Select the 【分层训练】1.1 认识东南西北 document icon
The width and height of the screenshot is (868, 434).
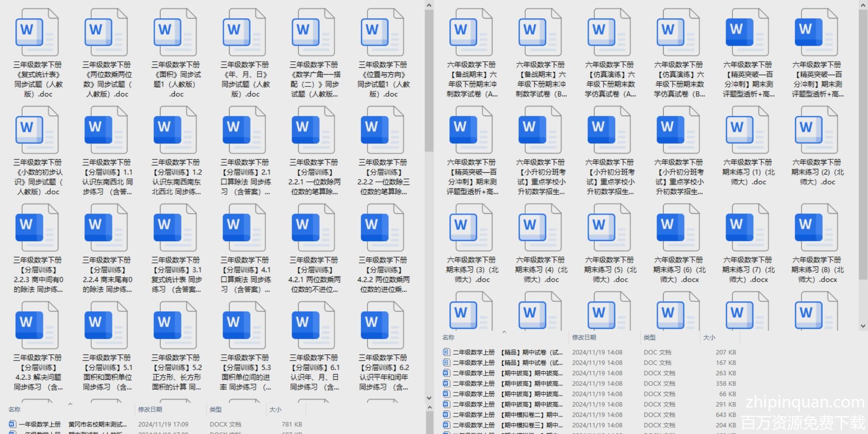point(106,130)
